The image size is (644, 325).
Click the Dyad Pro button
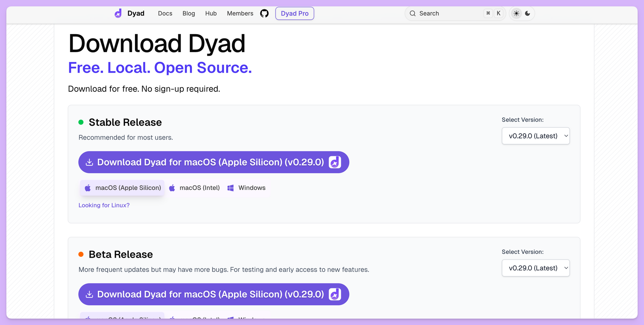[295, 14]
